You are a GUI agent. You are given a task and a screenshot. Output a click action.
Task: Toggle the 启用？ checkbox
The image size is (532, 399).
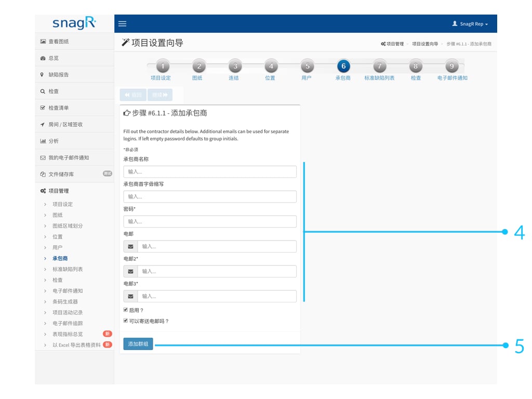pyautogui.click(x=126, y=310)
